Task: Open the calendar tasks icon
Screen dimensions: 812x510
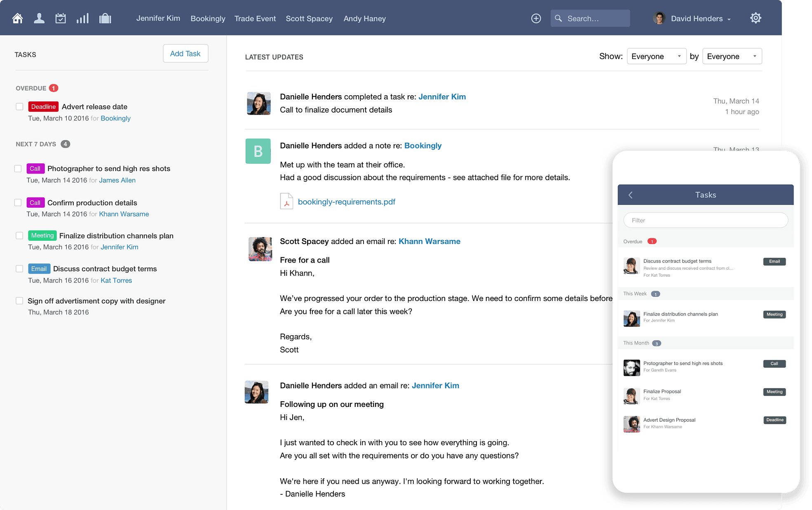Action: pos(61,18)
